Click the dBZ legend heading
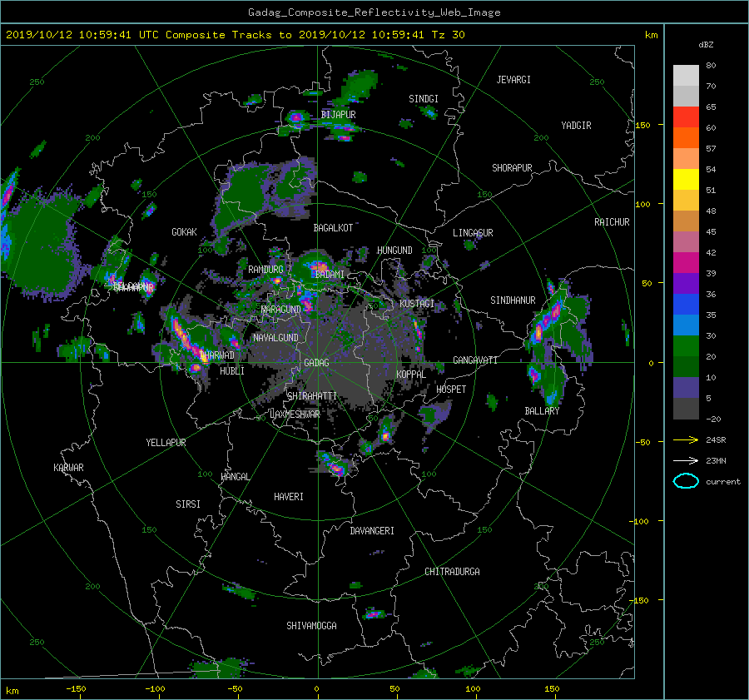This screenshot has width=749, height=700. [x=706, y=45]
